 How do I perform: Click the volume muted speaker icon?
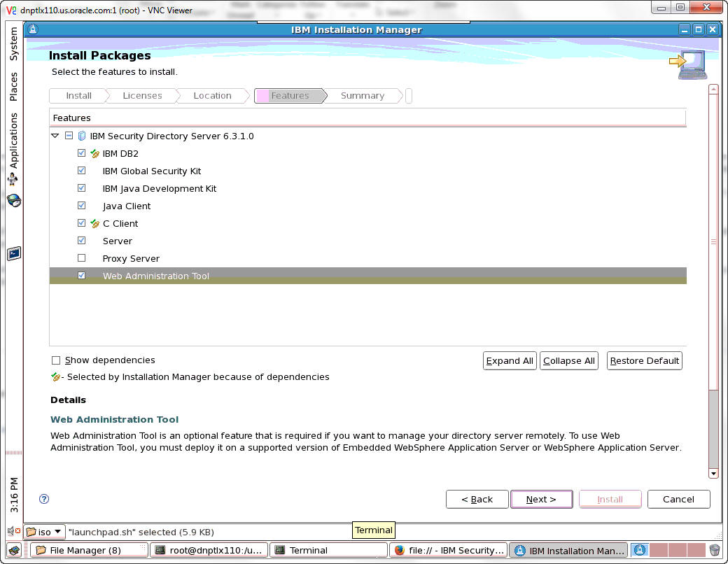(14, 530)
